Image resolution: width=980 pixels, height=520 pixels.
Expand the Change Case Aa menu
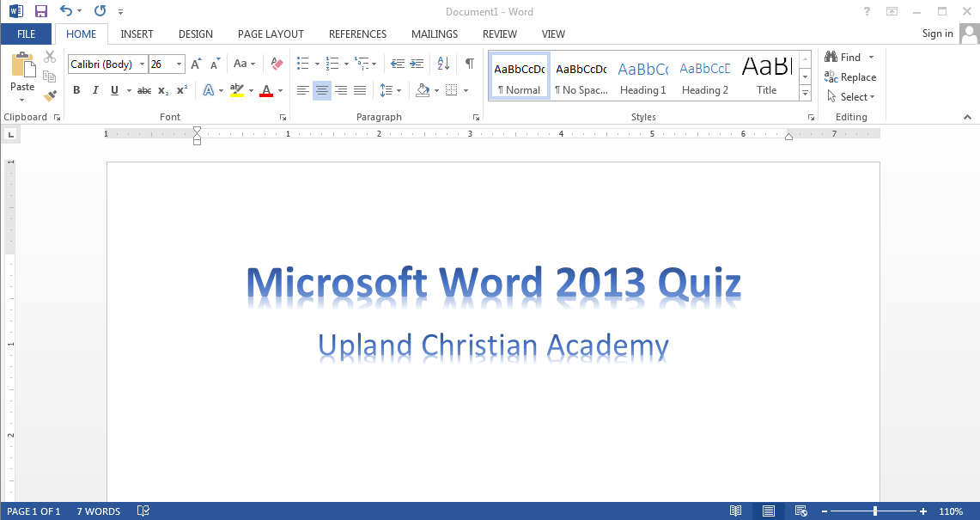(x=244, y=64)
